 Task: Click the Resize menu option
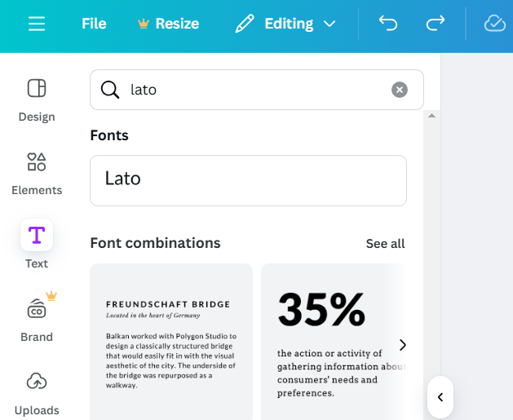pyautogui.click(x=168, y=24)
